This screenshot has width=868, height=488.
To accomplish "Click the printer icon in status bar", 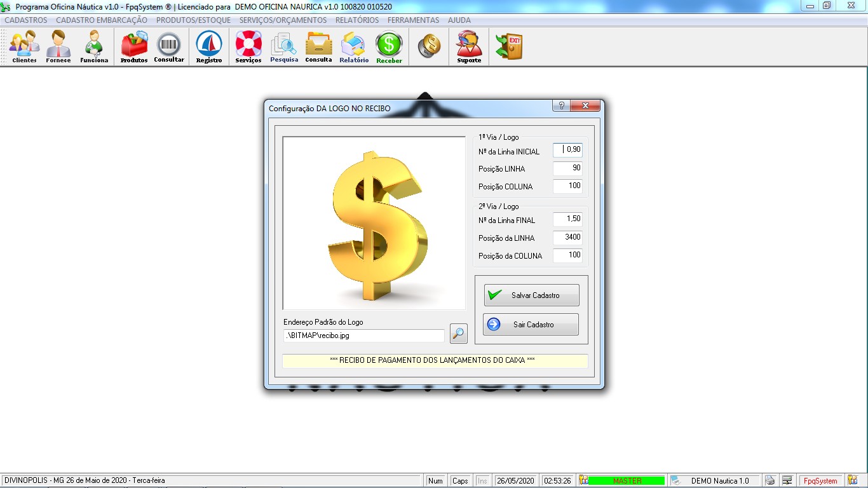I will click(x=770, y=480).
